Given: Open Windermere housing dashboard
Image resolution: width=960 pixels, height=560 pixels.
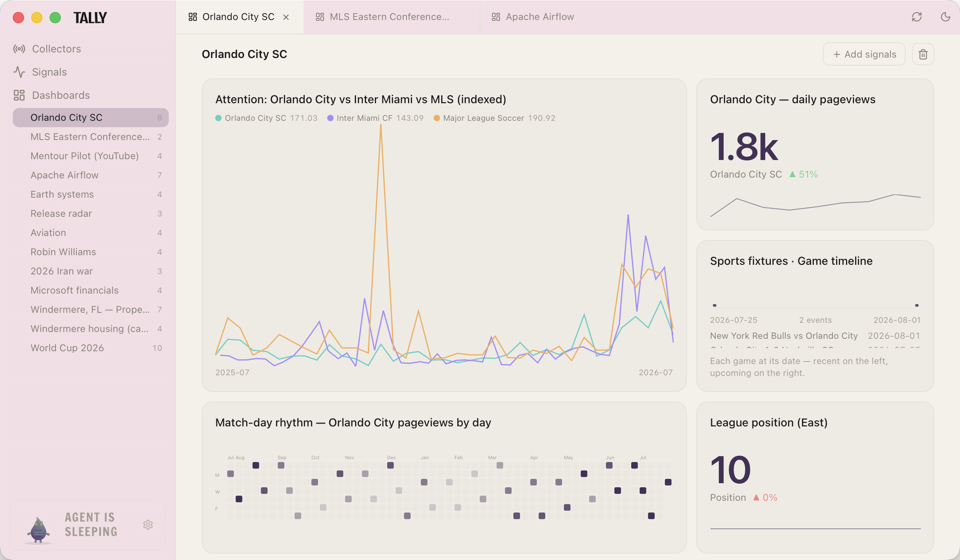Looking at the screenshot, I should (x=91, y=329).
